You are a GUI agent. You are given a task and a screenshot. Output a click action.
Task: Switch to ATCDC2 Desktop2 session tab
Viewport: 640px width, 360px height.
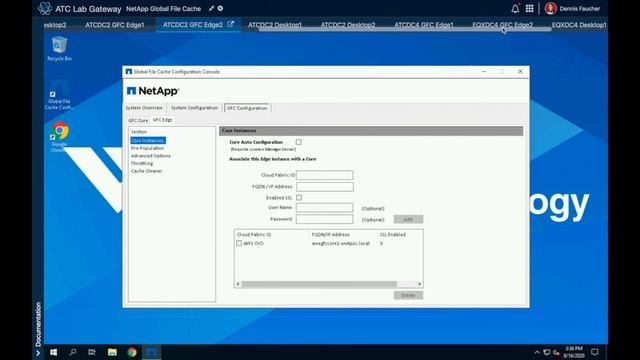[x=348, y=25]
